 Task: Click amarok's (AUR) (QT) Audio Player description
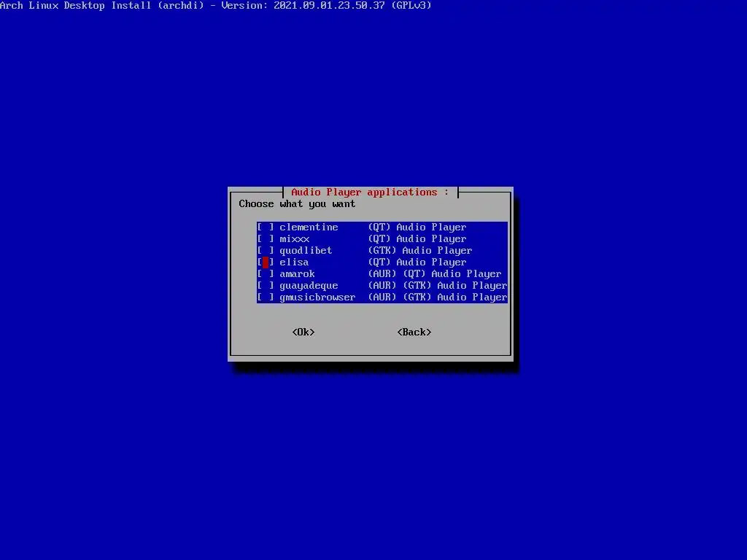click(435, 274)
